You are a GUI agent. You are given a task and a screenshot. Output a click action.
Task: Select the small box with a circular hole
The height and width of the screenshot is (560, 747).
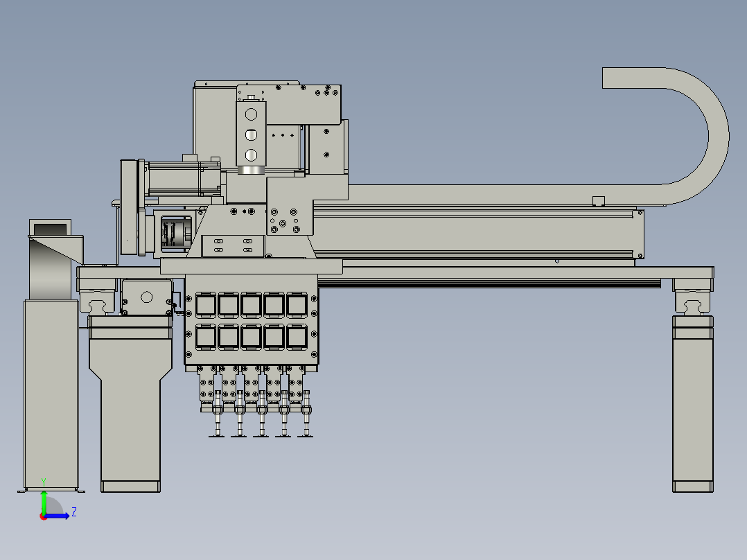(147, 297)
